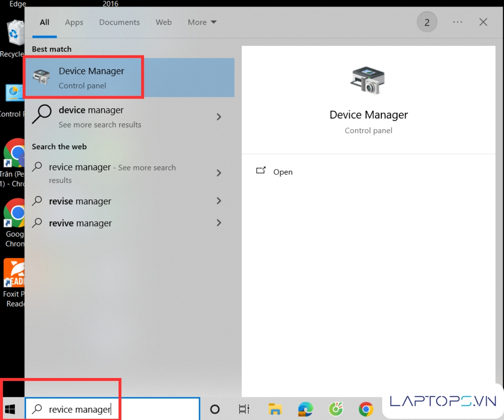504x420 pixels.
Task: Open the green Cốc Cốc taskbar icon
Action: coord(336,409)
